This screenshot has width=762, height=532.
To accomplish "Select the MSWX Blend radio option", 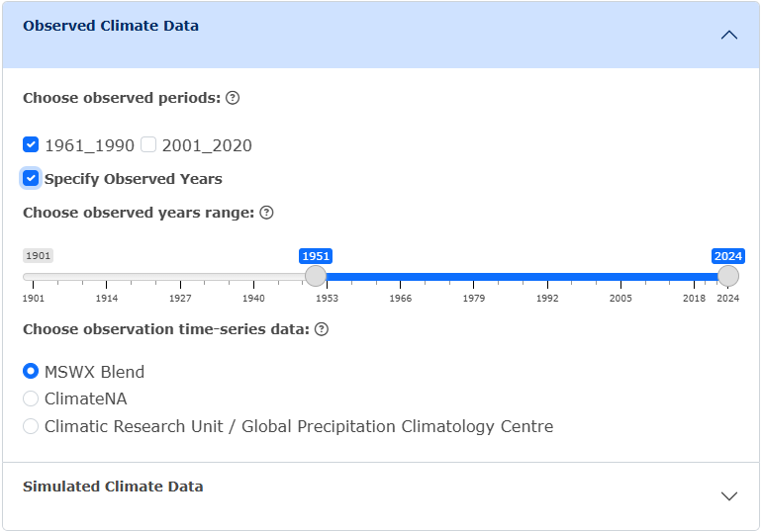I will [31, 372].
